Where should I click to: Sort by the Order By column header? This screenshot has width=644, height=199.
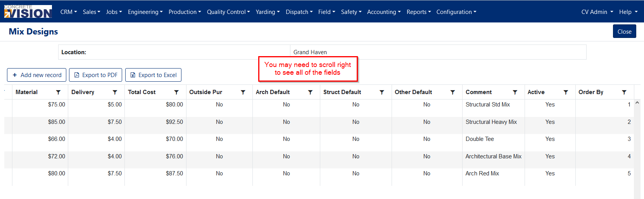coord(591,92)
